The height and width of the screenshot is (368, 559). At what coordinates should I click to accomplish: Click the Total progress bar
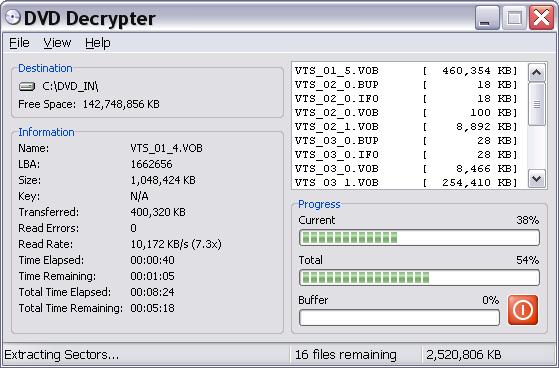click(x=419, y=277)
